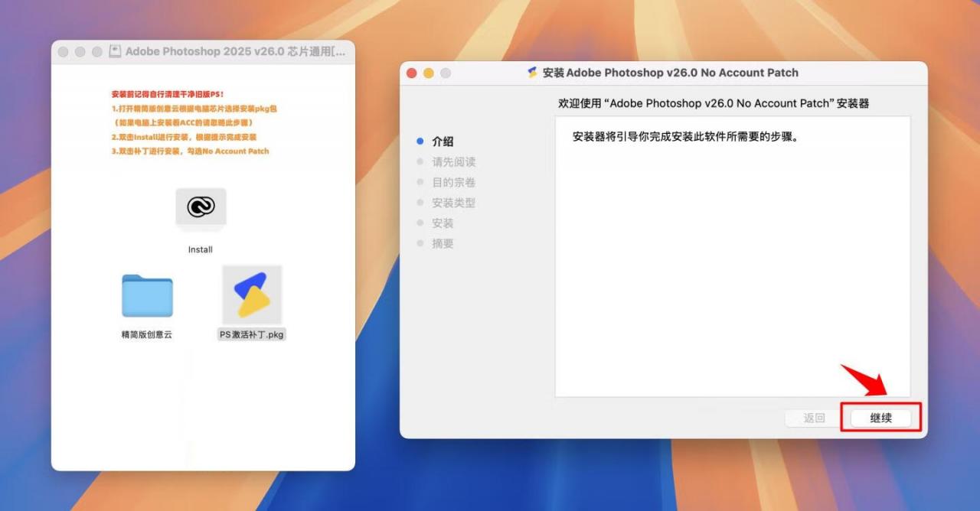Viewport: 980px width, 511px height.
Task: Click the installer package icon in the title bar
Action: [x=534, y=73]
